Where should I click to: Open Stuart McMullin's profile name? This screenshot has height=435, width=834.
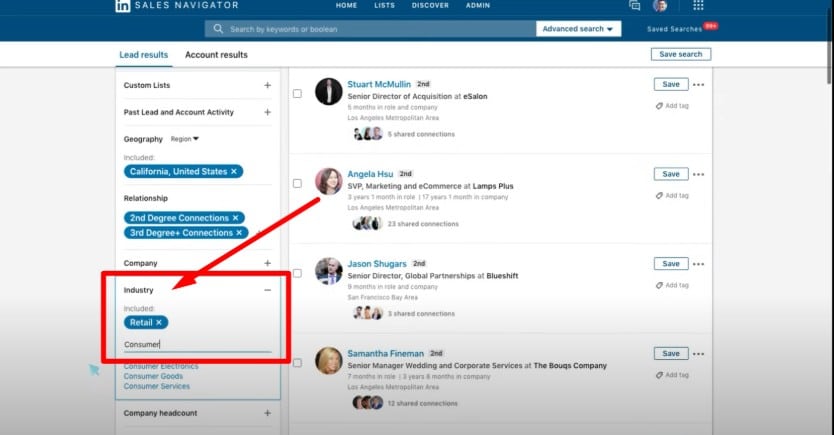379,84
